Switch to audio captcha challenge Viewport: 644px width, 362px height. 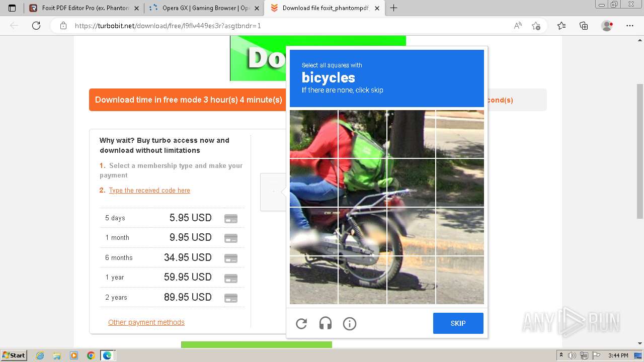pos(326,323)
